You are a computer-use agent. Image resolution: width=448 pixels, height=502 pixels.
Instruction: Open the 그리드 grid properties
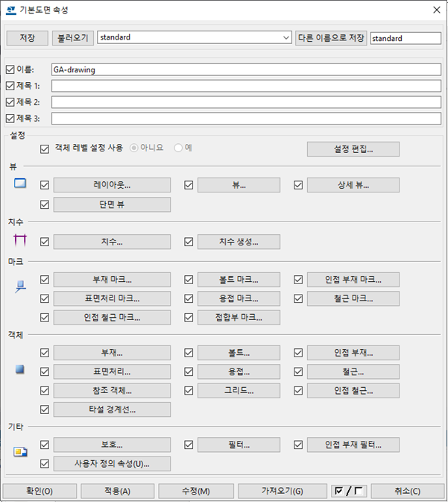point(239,390)
